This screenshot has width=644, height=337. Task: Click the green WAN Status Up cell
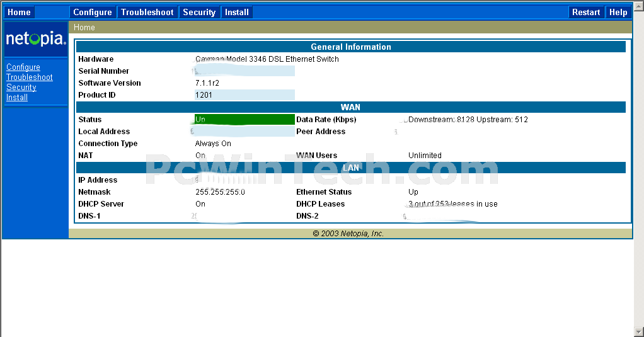coord(244,120)
